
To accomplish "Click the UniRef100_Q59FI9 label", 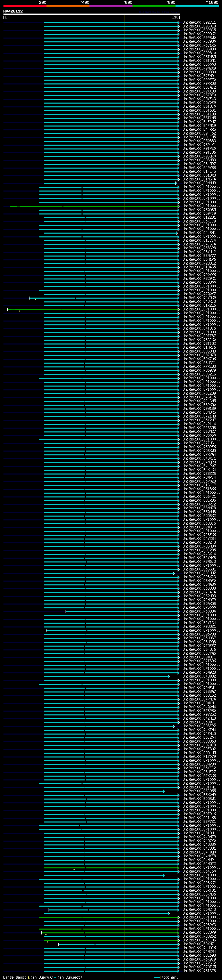I will pos(199,213).
